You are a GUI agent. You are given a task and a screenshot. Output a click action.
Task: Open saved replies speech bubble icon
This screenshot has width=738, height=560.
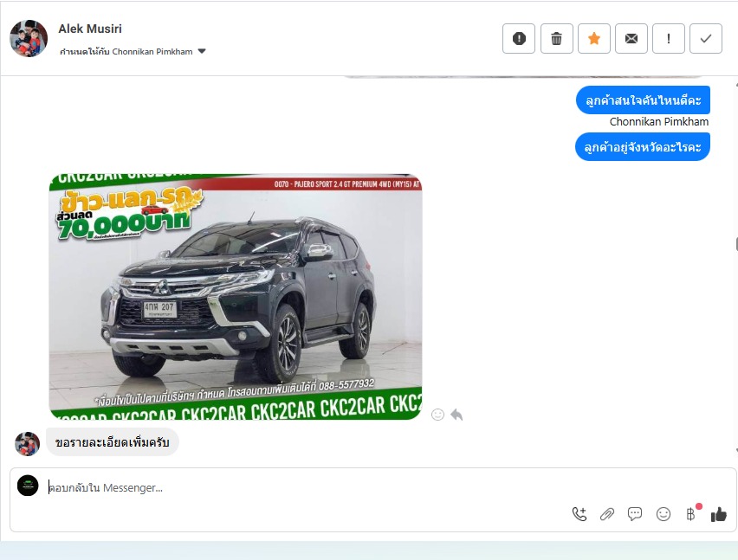(635, 514)
